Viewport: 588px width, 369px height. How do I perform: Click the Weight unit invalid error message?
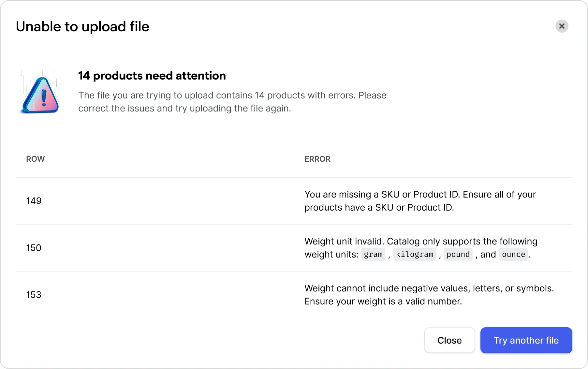click(420, 242)
